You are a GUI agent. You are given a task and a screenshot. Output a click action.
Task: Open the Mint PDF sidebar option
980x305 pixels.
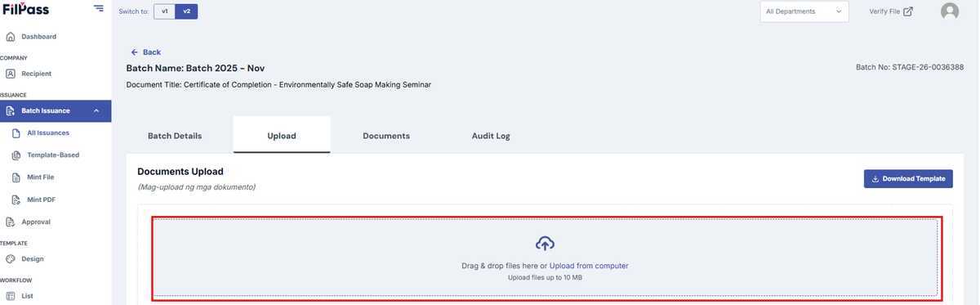coord(41,200)
